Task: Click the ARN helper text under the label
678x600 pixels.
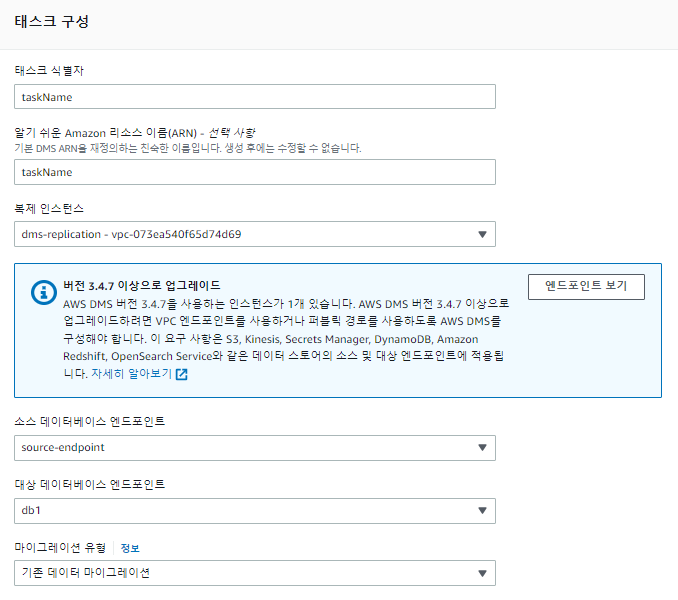Action: click(x=188, y=148)
